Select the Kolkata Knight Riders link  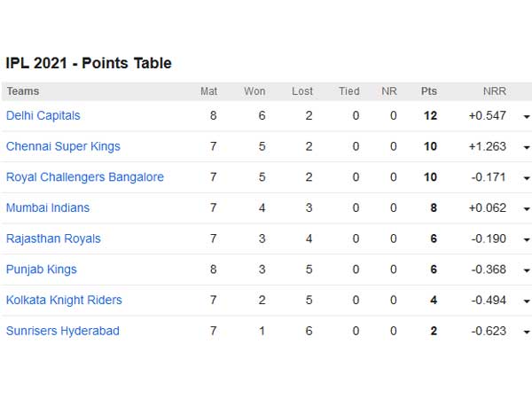pyautogui.click(x=64, y=300)
